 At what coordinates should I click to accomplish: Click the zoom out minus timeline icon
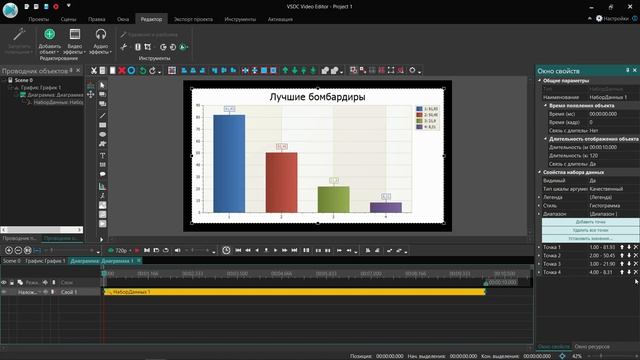tap(18, 250)
